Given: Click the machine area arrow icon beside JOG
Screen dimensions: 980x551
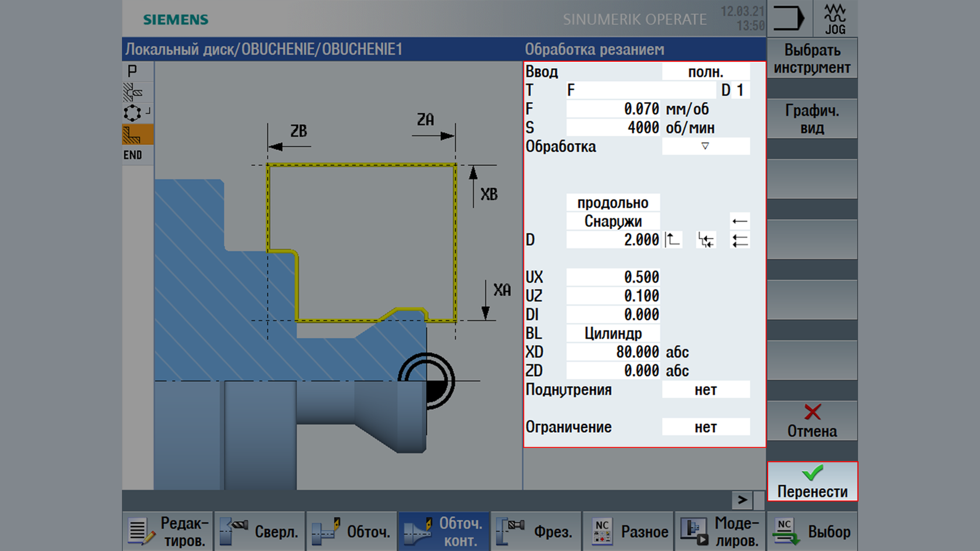Looking at the screenshot, I should tap(789, 19).
